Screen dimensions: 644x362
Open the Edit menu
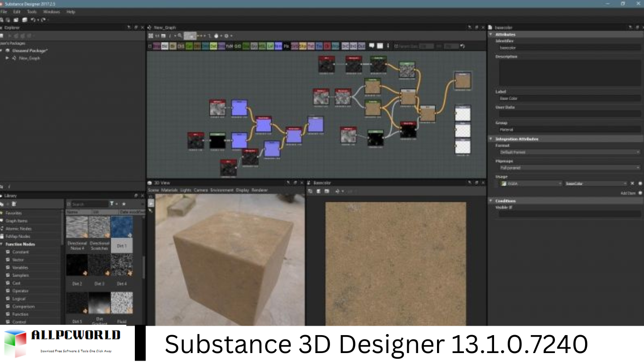click(17, 12)
